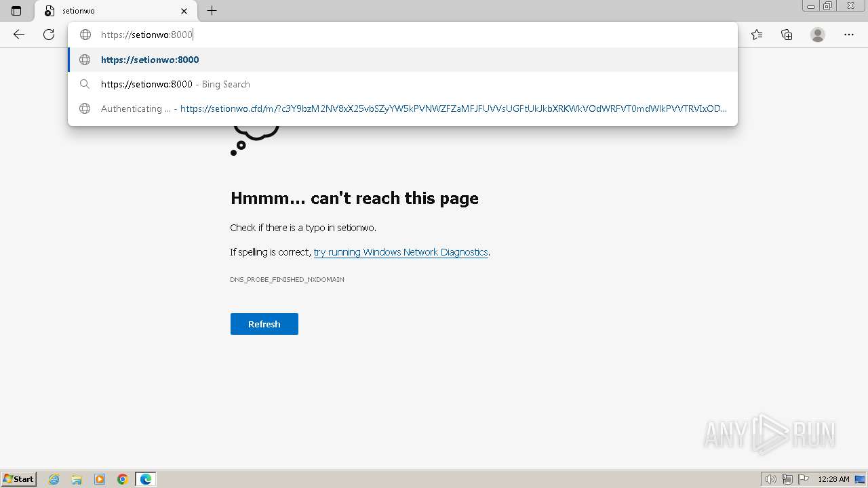Open File Explorer from taskbar

coord(77,479)
